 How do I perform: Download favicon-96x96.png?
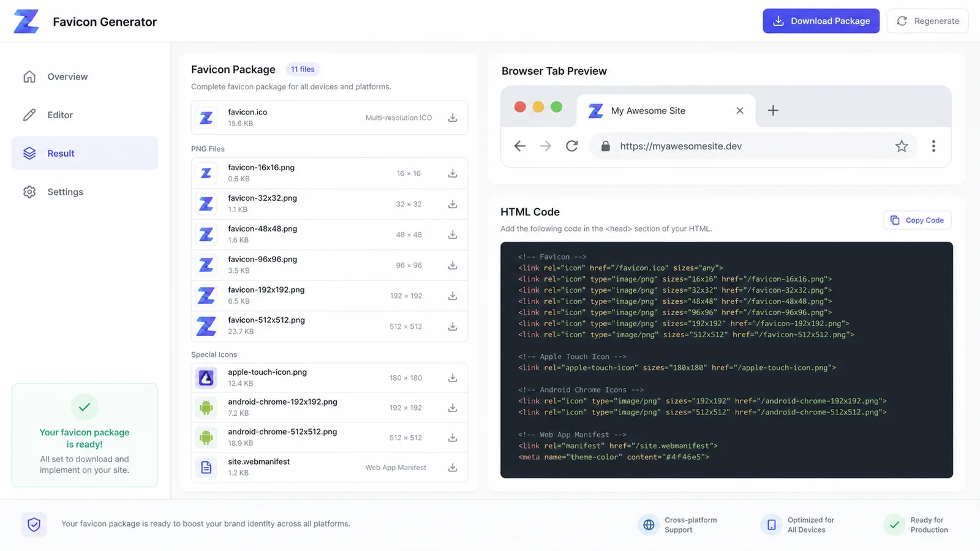pos(453,265)
